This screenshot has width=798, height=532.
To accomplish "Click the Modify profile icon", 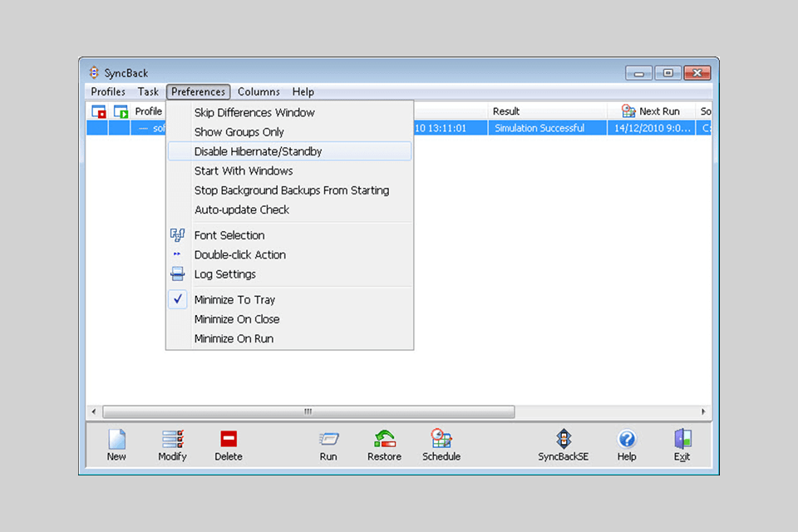I will click(173, 440).
